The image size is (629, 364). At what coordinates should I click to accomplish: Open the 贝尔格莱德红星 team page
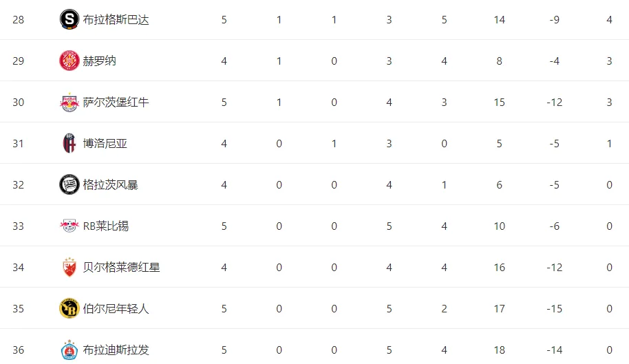point(122,268)
